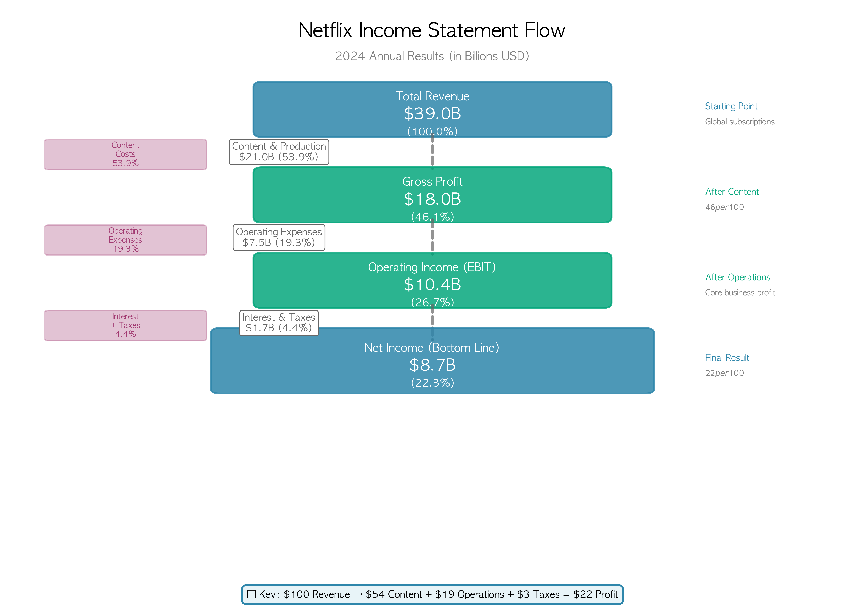The height and width of the screenshot is (616, 865).
Task: Click the Operating Income (EBIT) box
Action: tap(432, 280)
